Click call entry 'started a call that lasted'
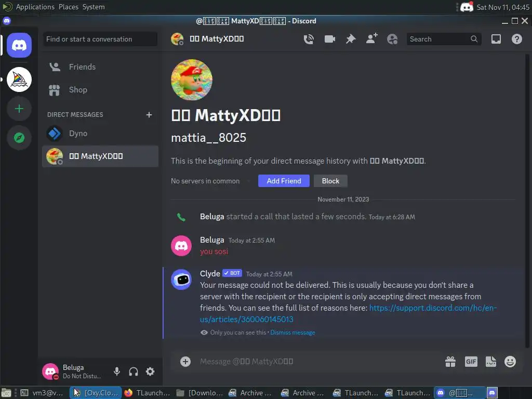This screenshot has width=532, height=399. (296, 217)
